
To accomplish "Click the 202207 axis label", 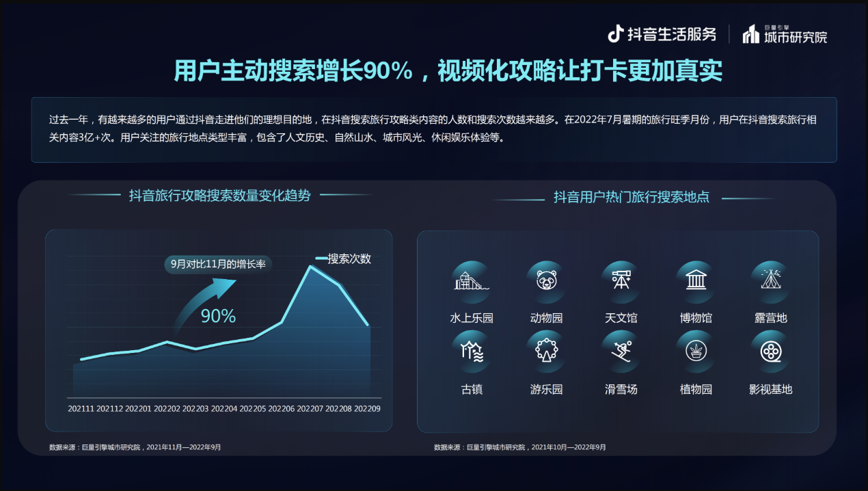I will coord(310,408).
